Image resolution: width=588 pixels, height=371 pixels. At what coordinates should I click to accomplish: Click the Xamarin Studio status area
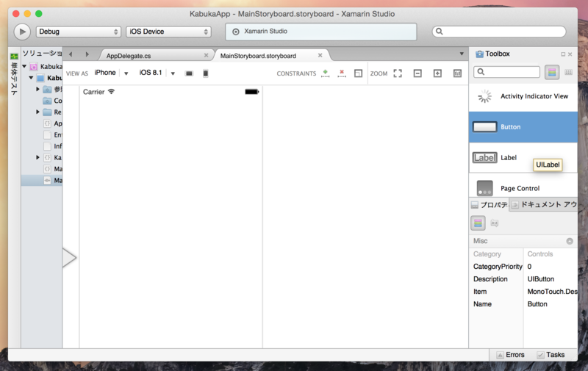pyautogui.click(x=321, y=32)
